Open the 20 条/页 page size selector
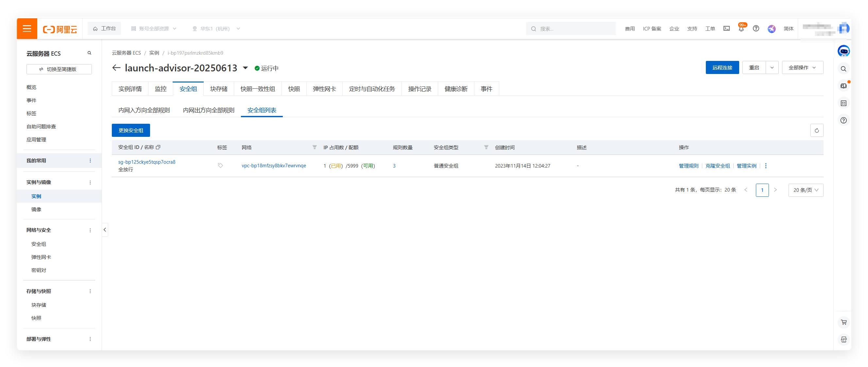Viewport: 868px width, 367px height. [x=805, y=190]
